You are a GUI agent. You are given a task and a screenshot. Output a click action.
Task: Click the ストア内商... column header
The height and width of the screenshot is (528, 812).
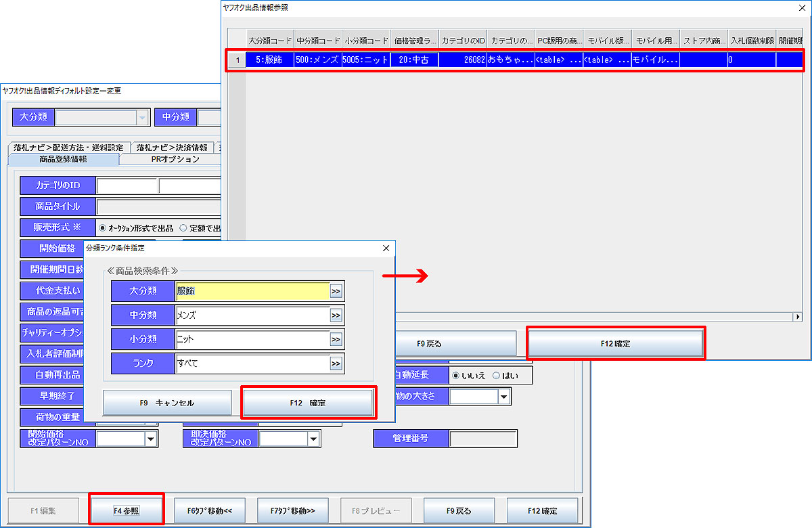coord(704,41)
